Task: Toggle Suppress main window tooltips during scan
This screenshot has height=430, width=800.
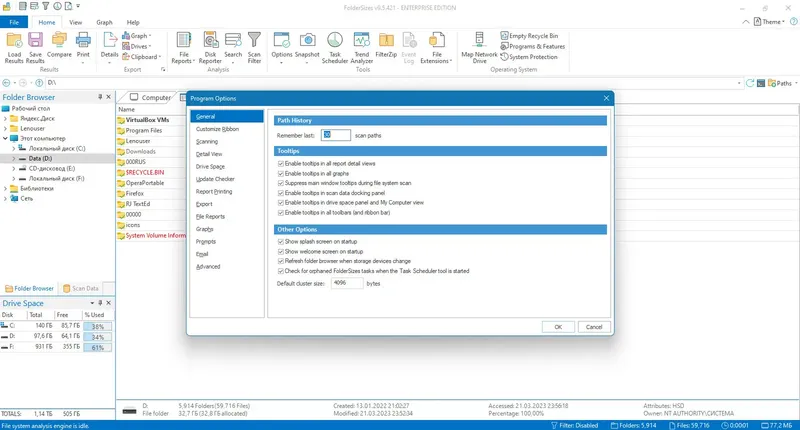Action: pos(281,183)
